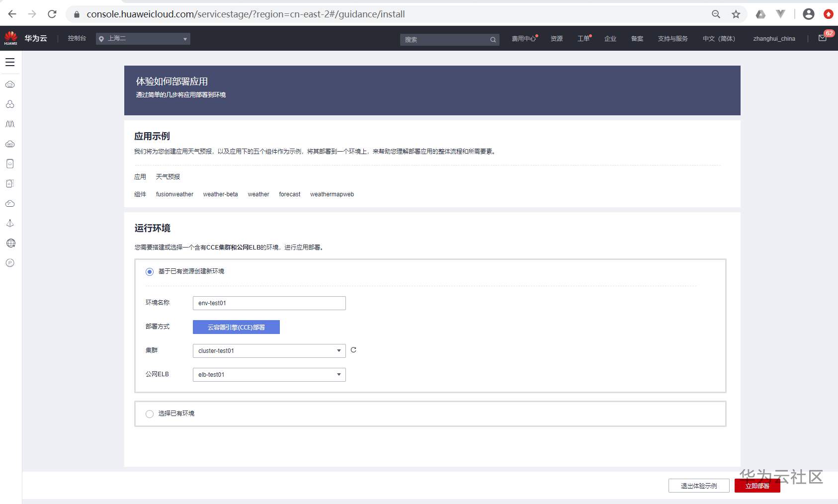
Task: Refresh the cluster list
Action: (353, 350)
